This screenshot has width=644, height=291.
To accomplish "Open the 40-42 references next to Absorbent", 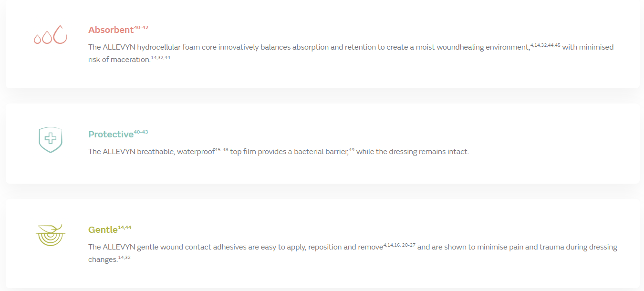I will pos(141,28).
